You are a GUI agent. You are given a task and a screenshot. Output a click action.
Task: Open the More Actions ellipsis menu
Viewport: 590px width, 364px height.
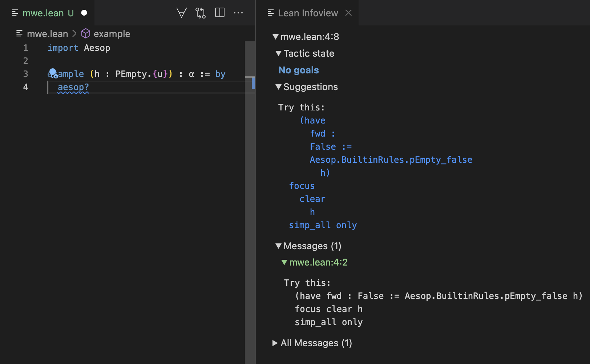pos(238,13)
